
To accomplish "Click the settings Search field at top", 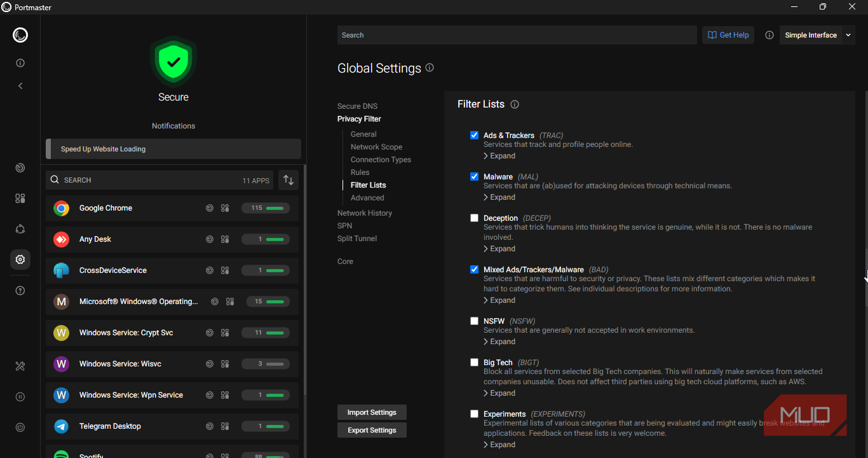I will (x=517, y=35).
